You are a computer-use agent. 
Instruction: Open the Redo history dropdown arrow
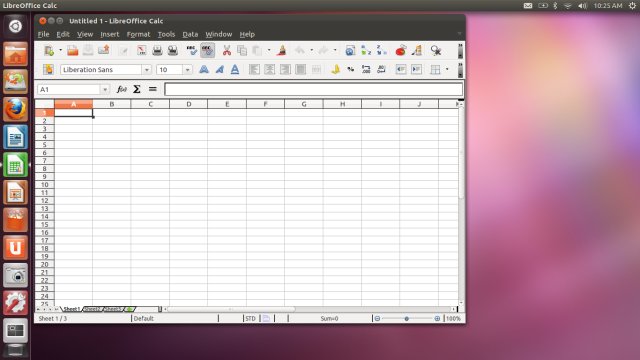click(x=335, y=50)
